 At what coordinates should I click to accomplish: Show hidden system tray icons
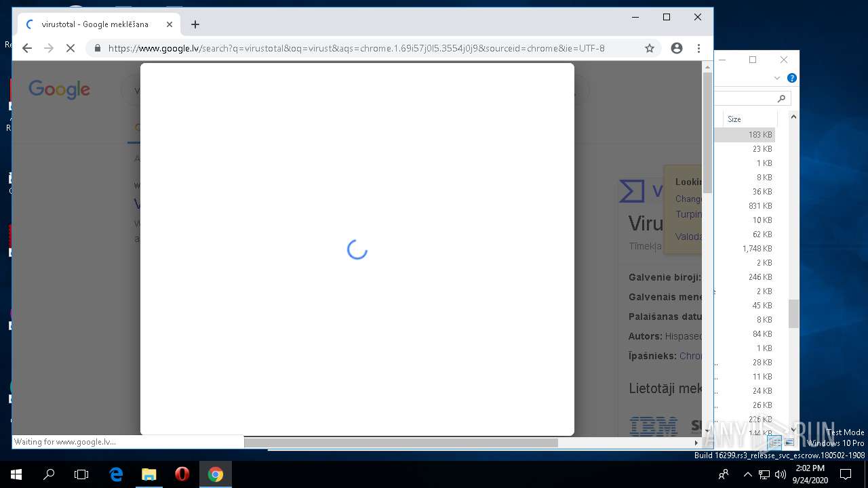[x=748, y=474]
